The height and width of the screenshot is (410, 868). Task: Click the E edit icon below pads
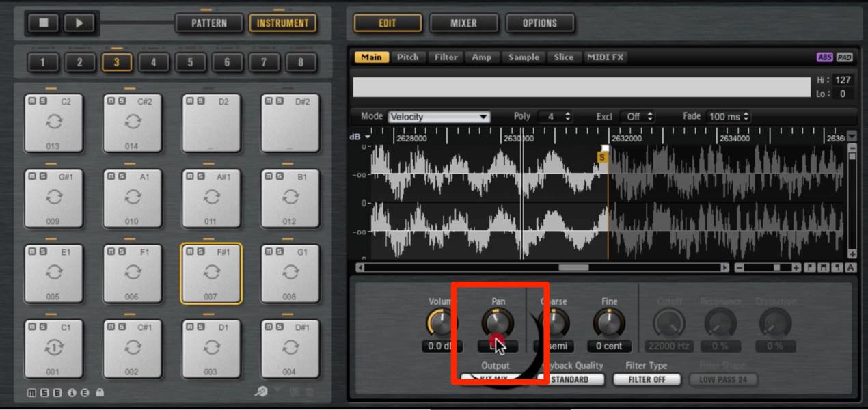[x=85, y=393]
